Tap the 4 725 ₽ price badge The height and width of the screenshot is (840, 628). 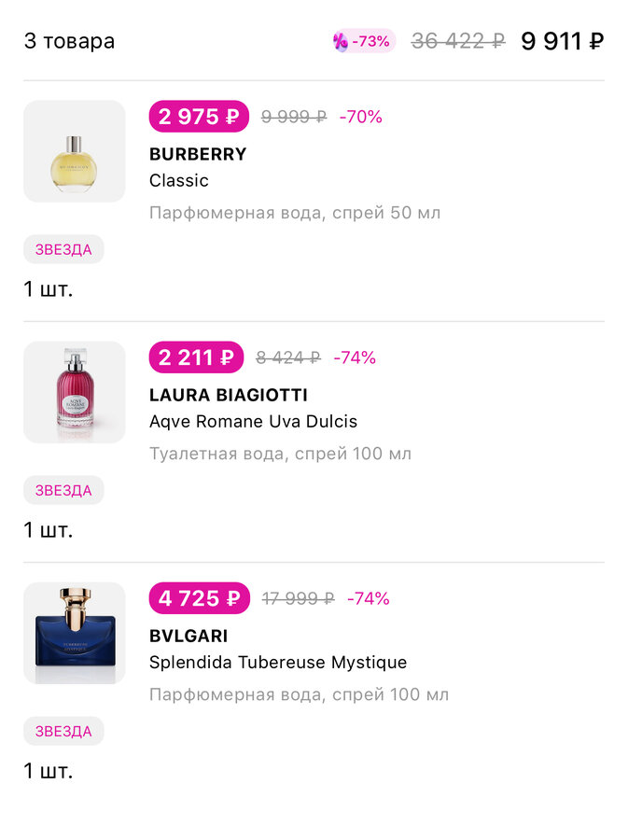click(200, 598)
